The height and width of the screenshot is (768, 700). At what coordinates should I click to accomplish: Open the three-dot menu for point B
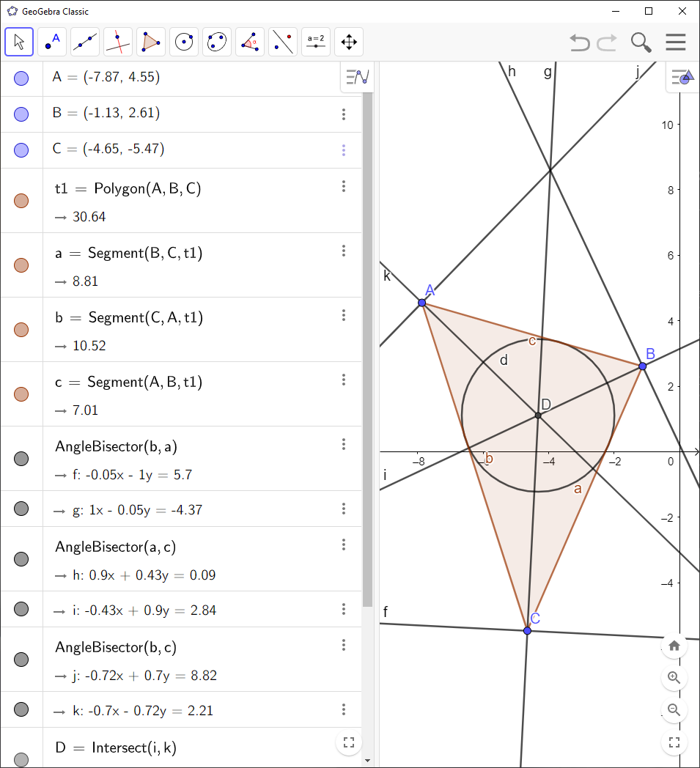point(344,114)
